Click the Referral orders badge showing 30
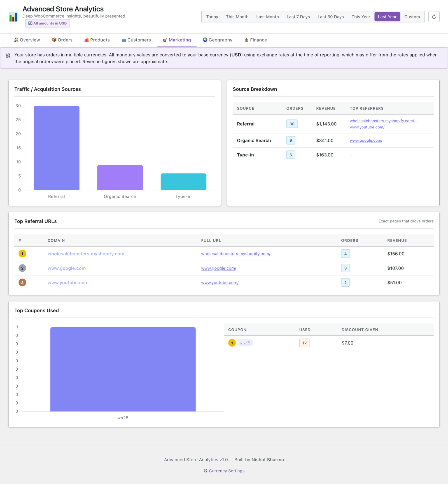Screen dimensions: 448x484 coord(292,124)
